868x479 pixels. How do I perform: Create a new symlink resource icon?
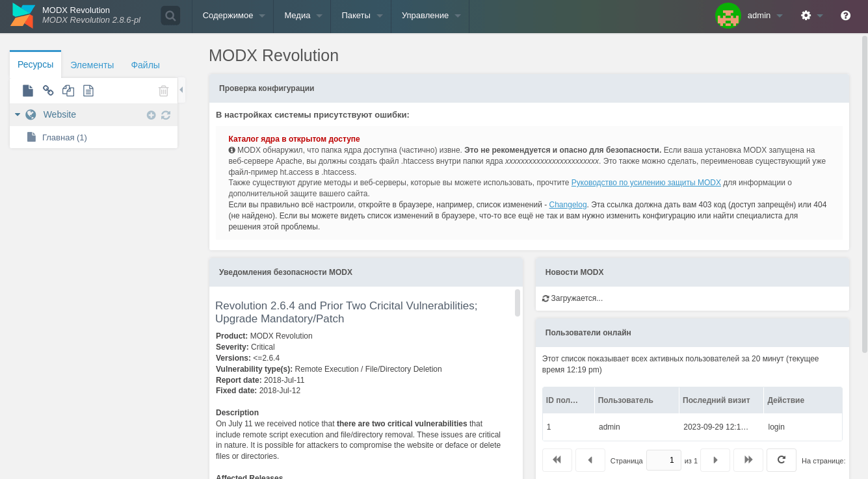(x=68, y=90)
